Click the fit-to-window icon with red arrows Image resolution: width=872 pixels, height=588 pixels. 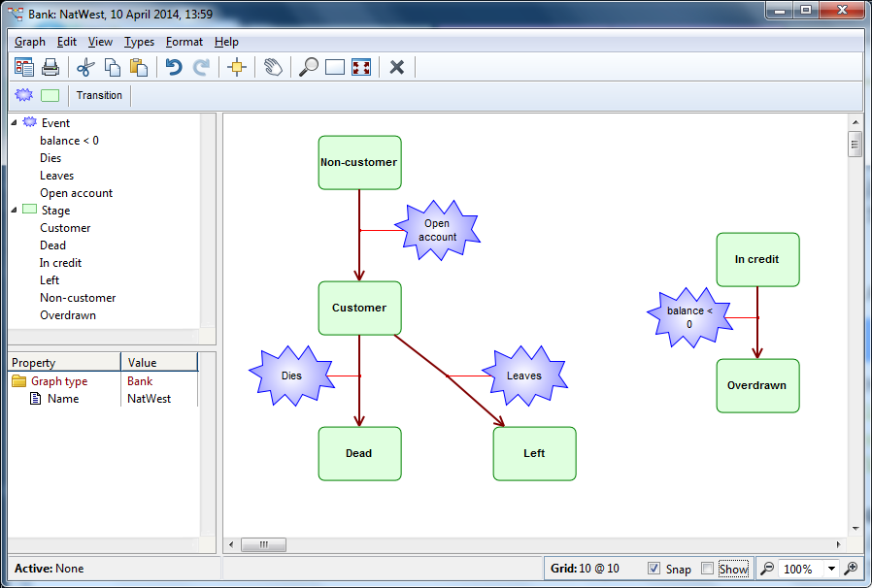click(361, 67)
